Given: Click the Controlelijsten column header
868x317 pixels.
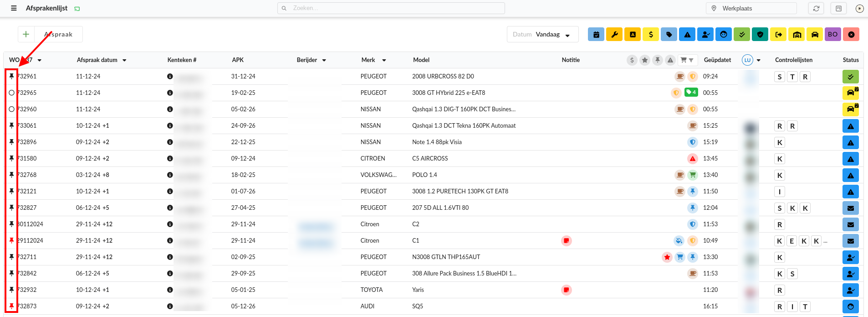Looking at the screenshot, I should [x=793, y=60].
